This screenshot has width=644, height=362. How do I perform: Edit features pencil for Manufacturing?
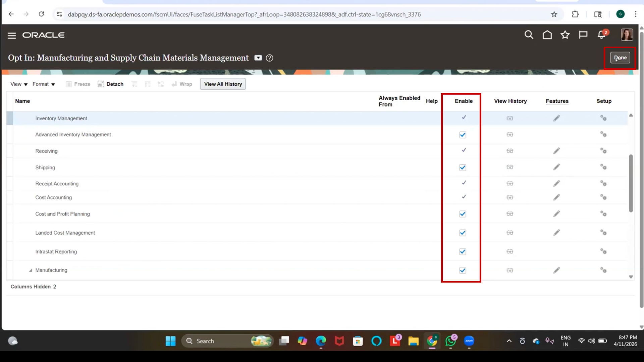tap(557, 270)
